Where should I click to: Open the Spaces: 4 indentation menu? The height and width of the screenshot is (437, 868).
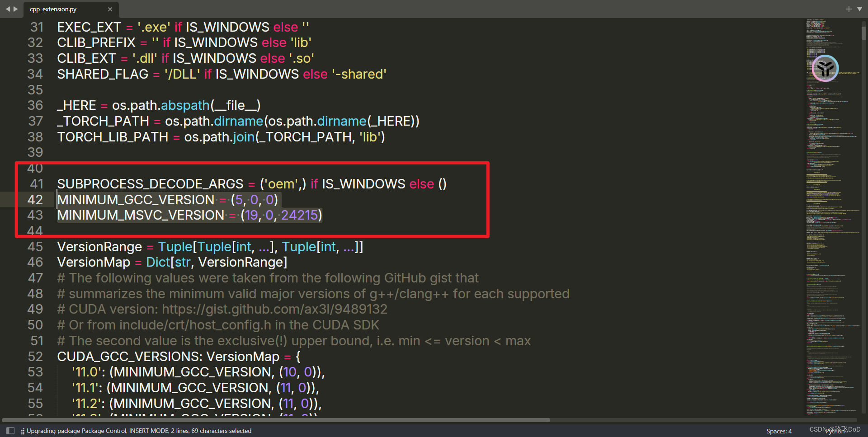tap(778, 431)
